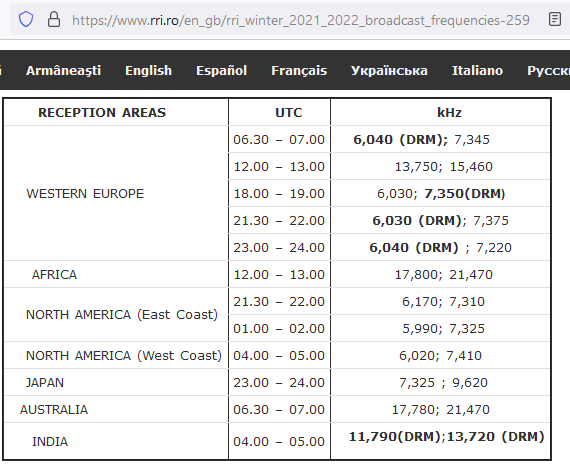Select the 6,170; 7,310 frequency cell
Viewport: 570px width, 465px height.
(440, 301)
